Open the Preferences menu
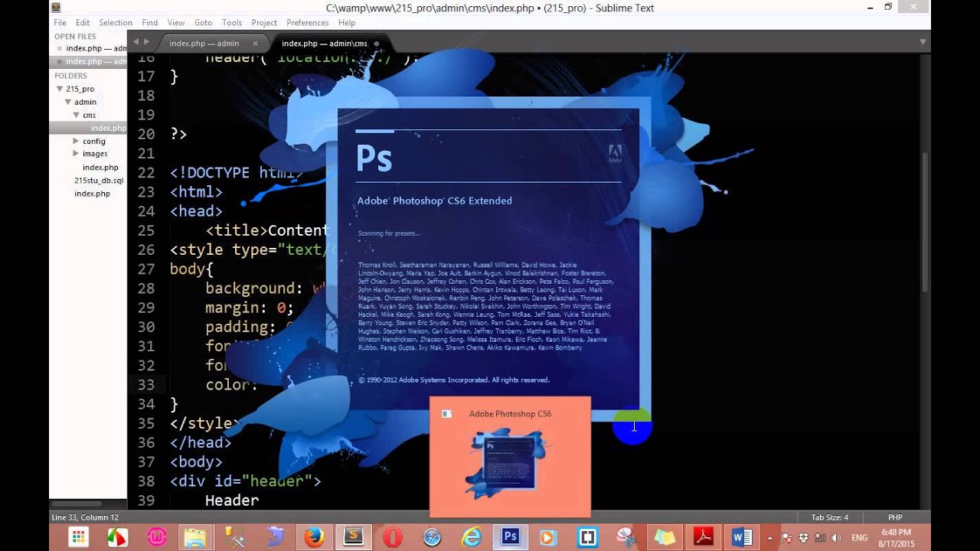 [x=308, y=23]
